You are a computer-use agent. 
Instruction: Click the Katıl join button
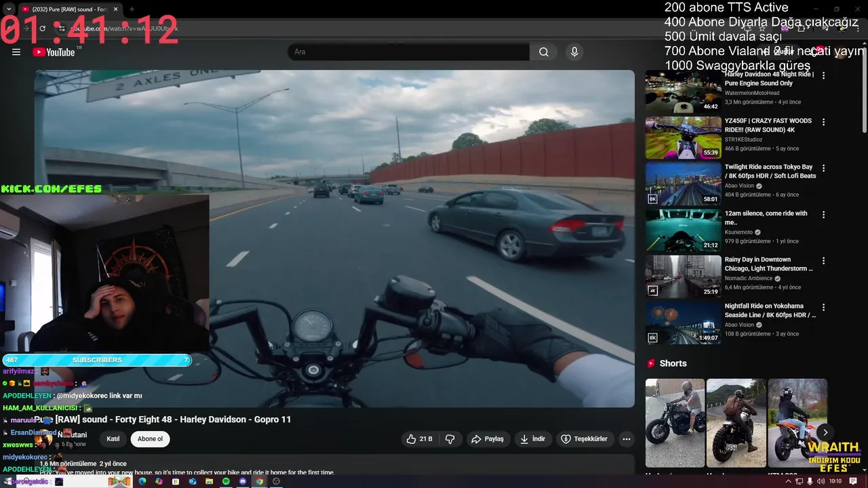[113, 439]
